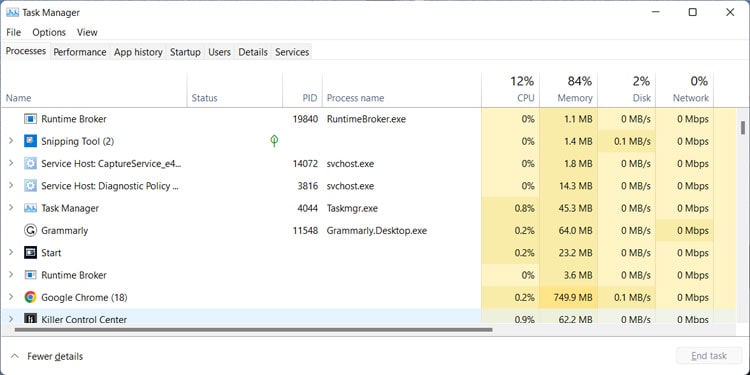Switch to the Startup tab
The width and height of the screenshot is (750, 375).
(x=185, y=52)
